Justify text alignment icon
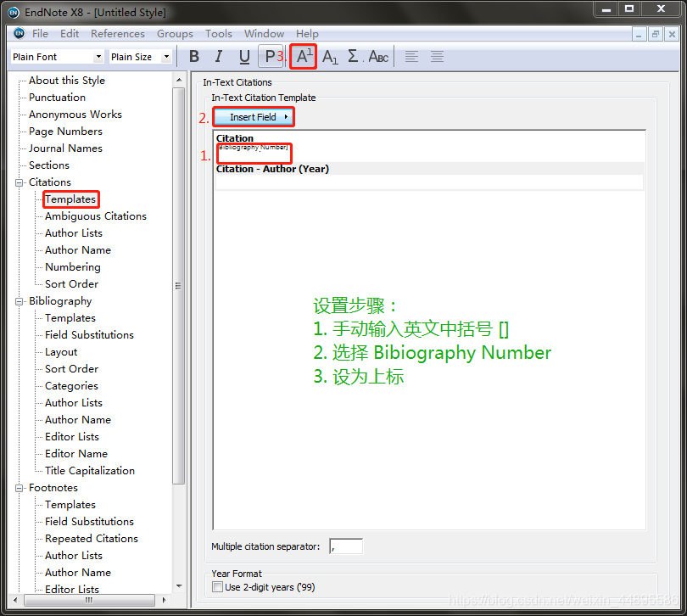Image resolution: width=687 pixels, height=616 pixels. (437, 57)
